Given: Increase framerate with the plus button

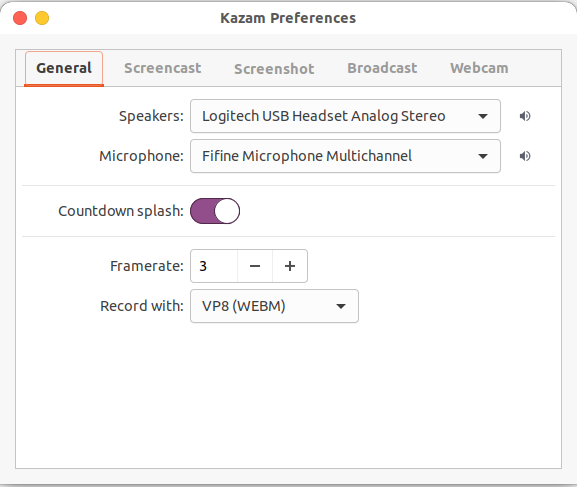Looking at the screenshot, I should [290, 266].
